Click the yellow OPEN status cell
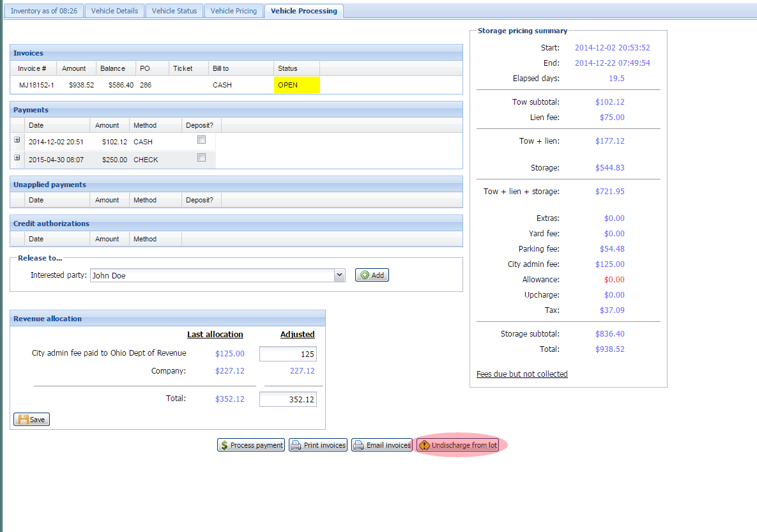The image size is (757, 532). click(296, 85)
